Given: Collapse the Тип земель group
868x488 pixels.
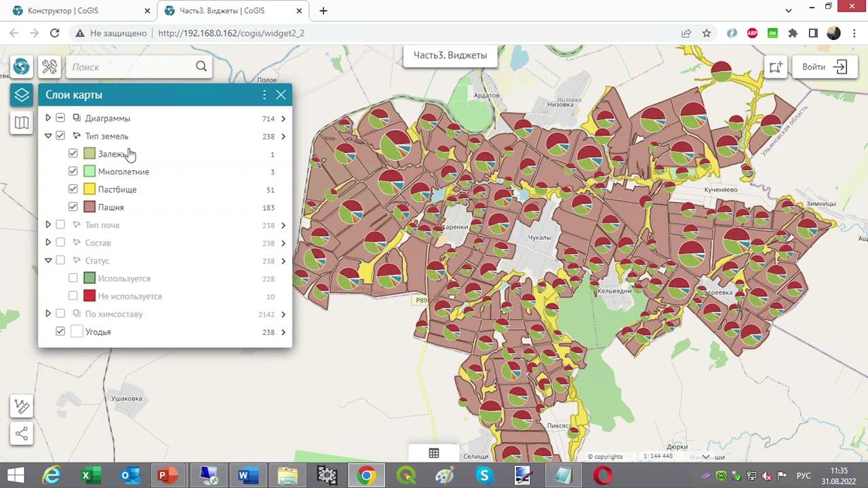Looking at the screenshot, I should click(x=48, y=136).
